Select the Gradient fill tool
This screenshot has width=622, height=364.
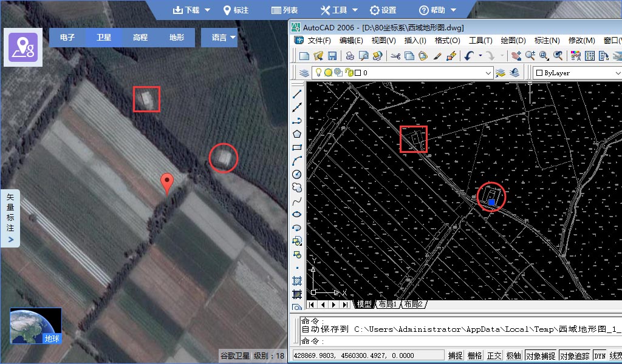point(297,294)
